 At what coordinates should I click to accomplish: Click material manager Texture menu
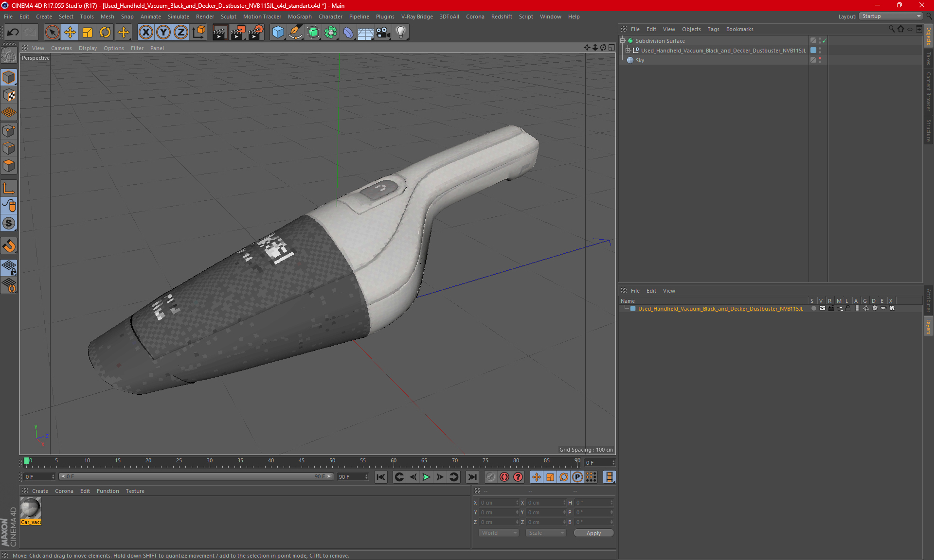[x=135, y=491]
